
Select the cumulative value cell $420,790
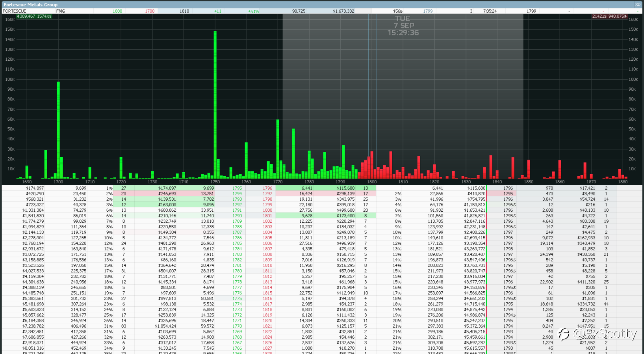coord(35,194)
